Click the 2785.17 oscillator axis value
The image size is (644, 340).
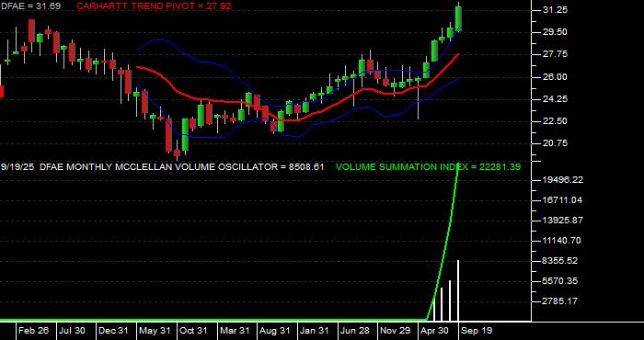[560, 301]
